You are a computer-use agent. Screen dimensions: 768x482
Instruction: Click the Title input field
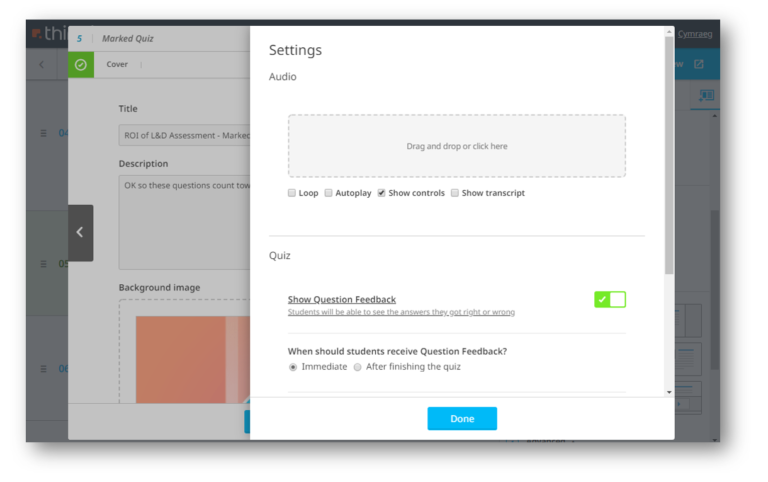(184, 135)
